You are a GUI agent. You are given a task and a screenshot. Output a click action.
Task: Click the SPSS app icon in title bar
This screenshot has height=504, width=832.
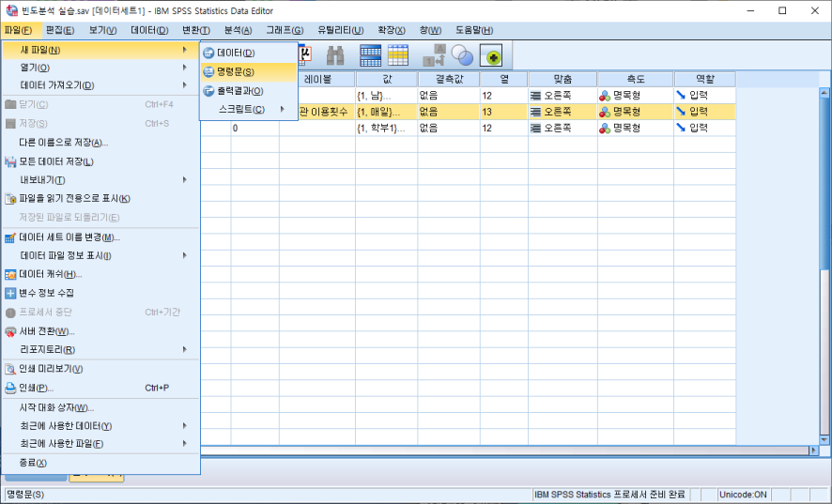(x=11, y=10)
